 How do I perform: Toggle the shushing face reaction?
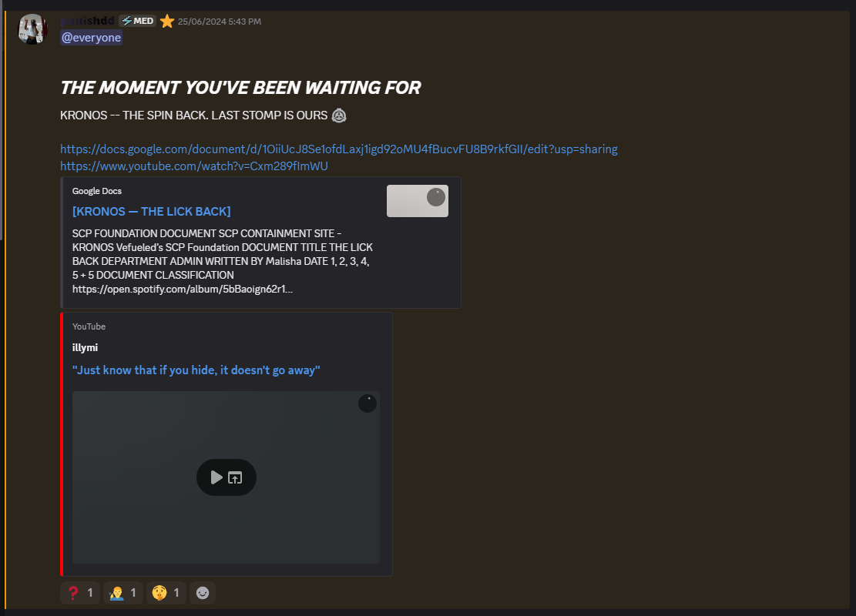pyautogui.click(x=166, y=593)
